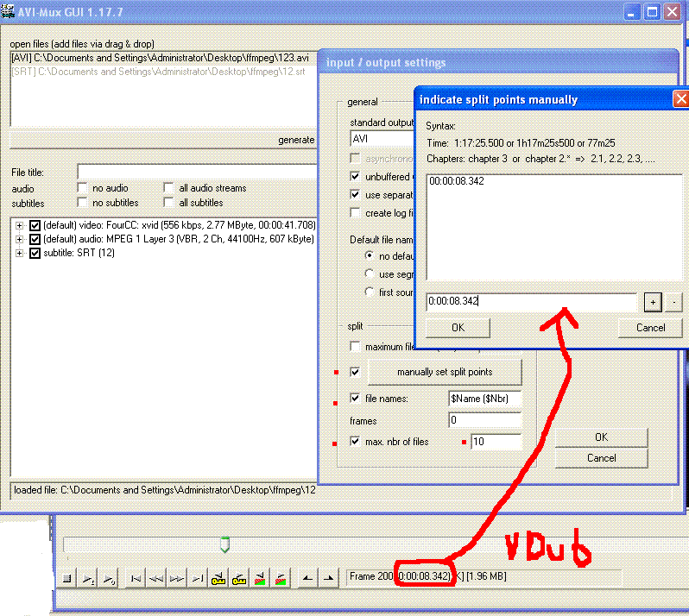Uncheck the default video xvid stream
This screenshot has height=616, width=689.
(35, 226)
